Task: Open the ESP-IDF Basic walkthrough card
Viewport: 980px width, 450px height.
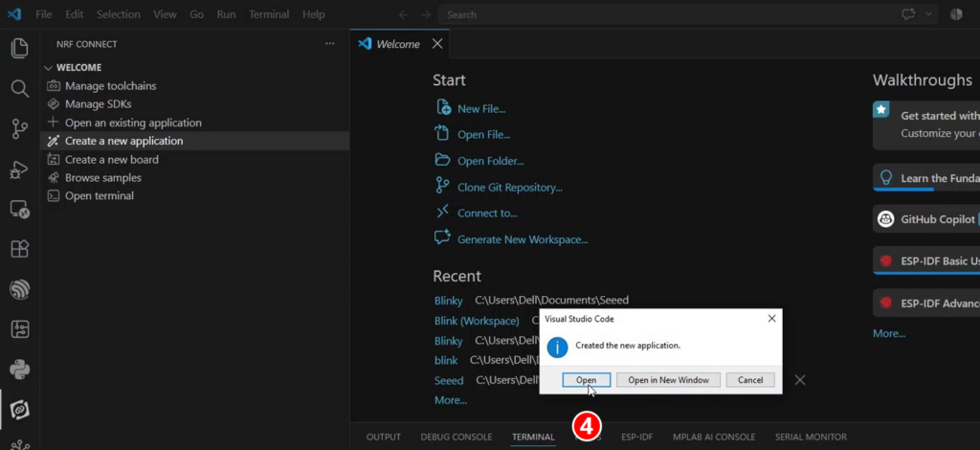Action: pyautogui.click(x=926, y=260)
